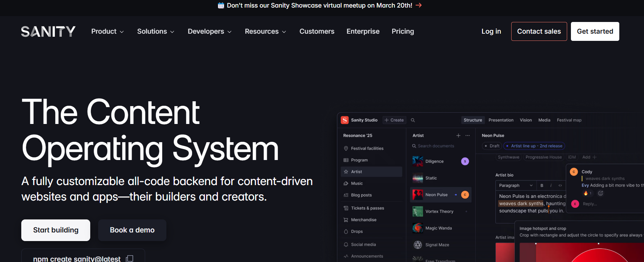Click the purple S avatar beside Diligence
The image size is (644, 262).
point(465,161)
